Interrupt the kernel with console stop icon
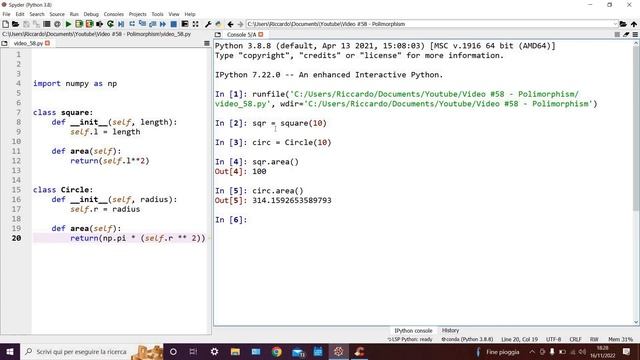Viewport: 640px width, 360px height. point(617,35)
